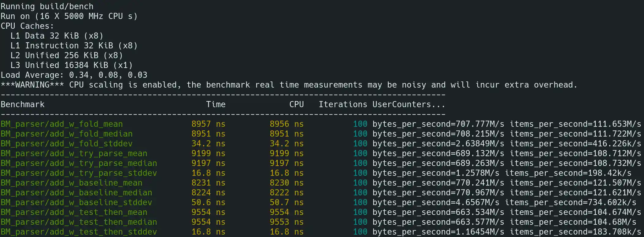Select BM_parser/add_w_fold_stddev benchmark name
The width and height of the screenshot is (644, 237).
[x=67, y=144]
